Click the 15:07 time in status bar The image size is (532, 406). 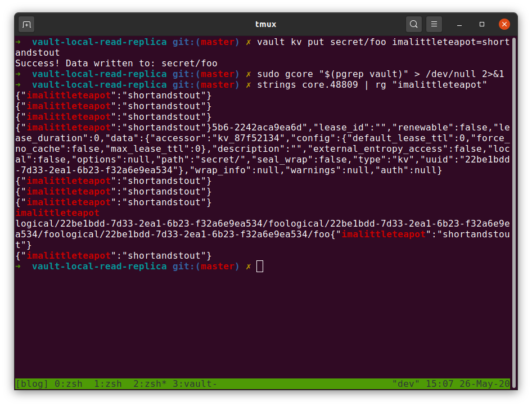click(439, 384)
